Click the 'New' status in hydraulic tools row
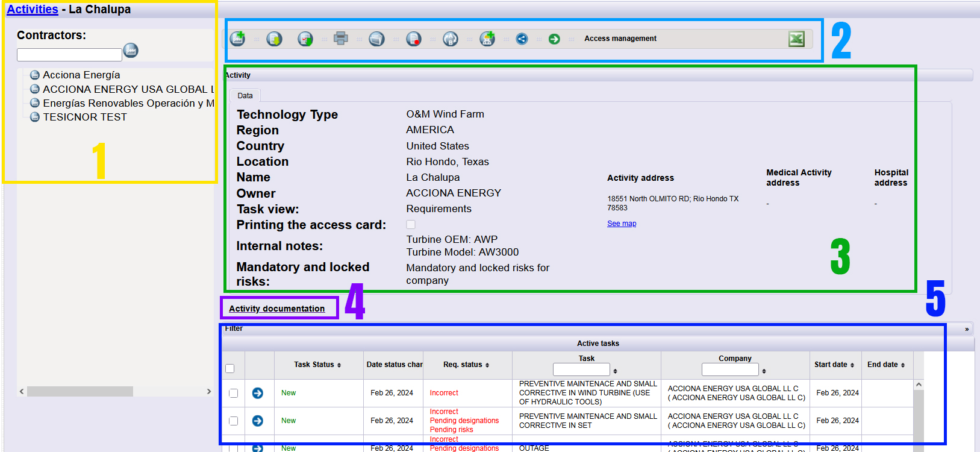Viewport: 980px width, 452px height. tap(289, 393)
